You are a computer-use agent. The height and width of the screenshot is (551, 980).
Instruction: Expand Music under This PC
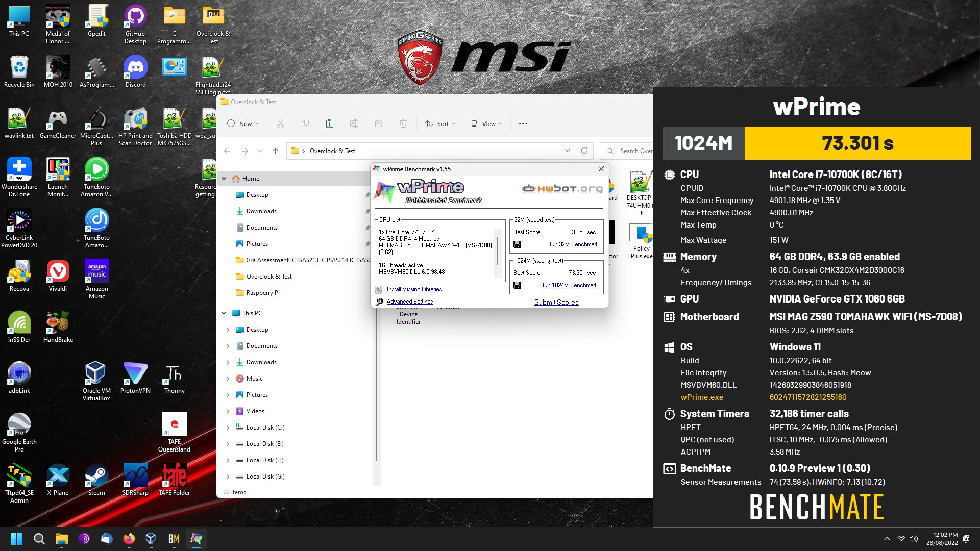[x=228, y=379]
